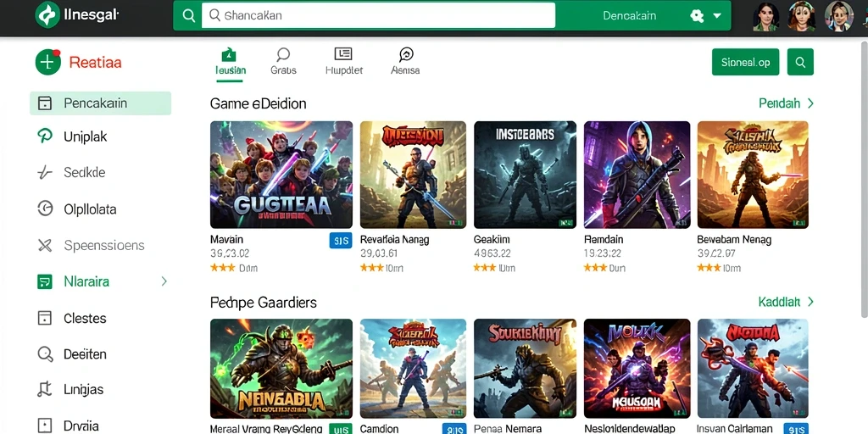Click the Mavain game title

[x=227, y=240]
